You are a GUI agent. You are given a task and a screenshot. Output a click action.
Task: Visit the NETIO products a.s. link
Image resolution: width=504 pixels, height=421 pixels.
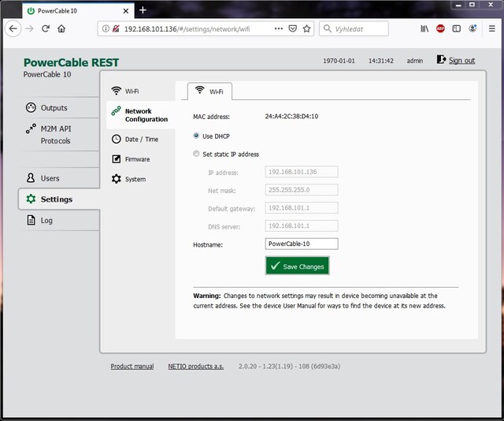click(196, 367)
